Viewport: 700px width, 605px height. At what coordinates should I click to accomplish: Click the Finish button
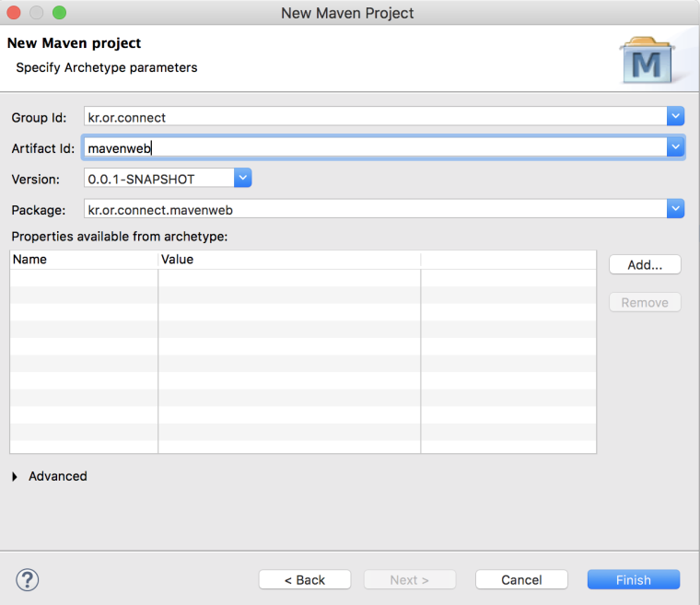[x=634, y=579]
